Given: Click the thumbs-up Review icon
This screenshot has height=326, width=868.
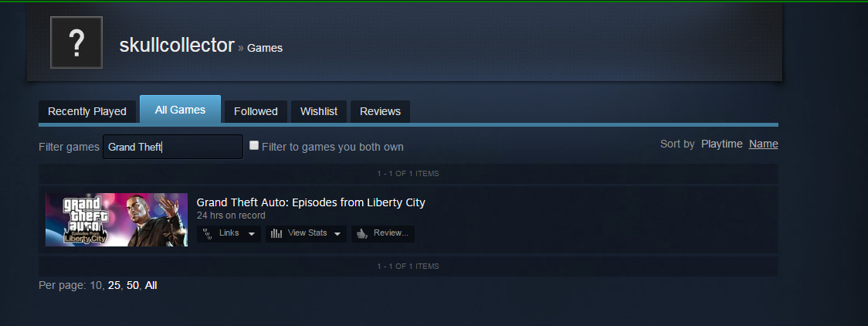Looking at the screenshot, I should (362, 233).
